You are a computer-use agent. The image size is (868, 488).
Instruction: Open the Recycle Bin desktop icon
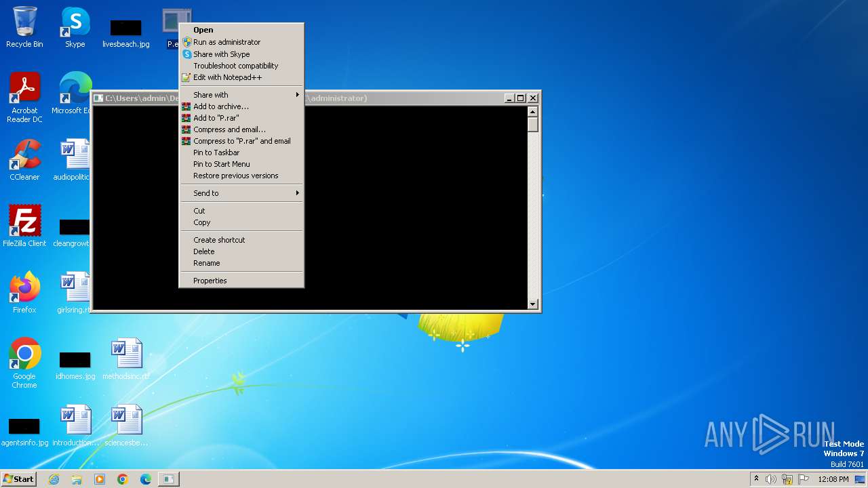click(24, 27)
